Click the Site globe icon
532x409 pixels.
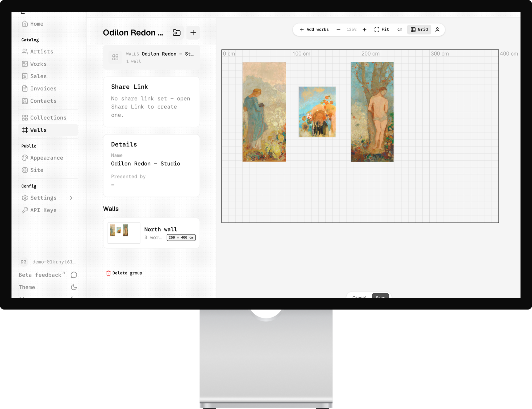[25, 170]
